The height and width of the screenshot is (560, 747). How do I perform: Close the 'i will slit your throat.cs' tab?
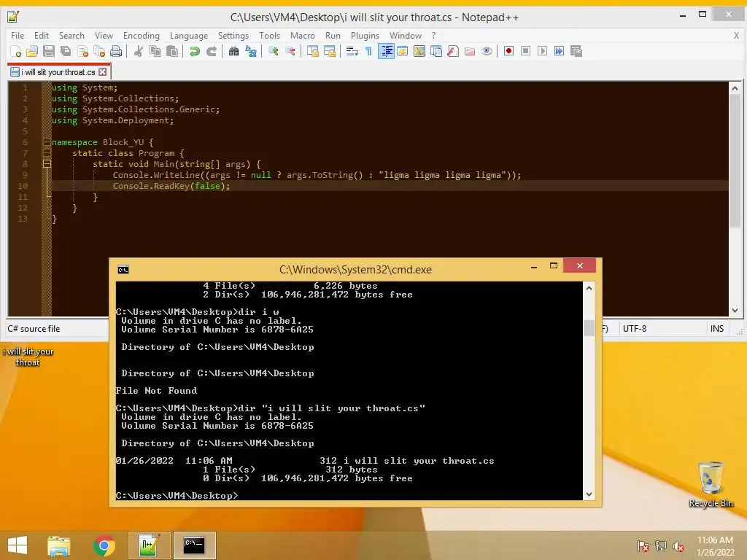(102, 72)
